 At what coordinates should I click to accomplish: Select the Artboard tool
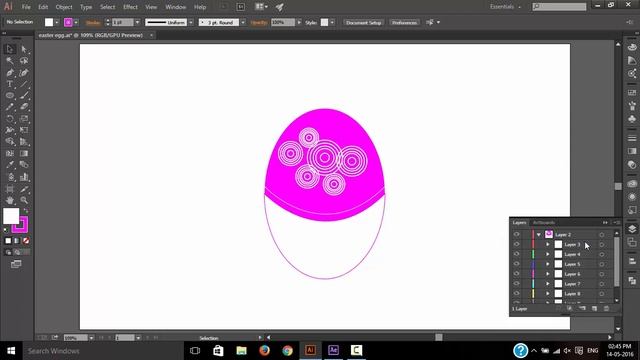coord(10,189)
